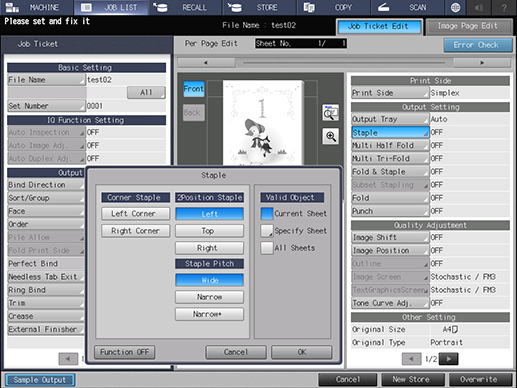
Task: Select Right Corner staple option
Action: (x=135, y=231)
